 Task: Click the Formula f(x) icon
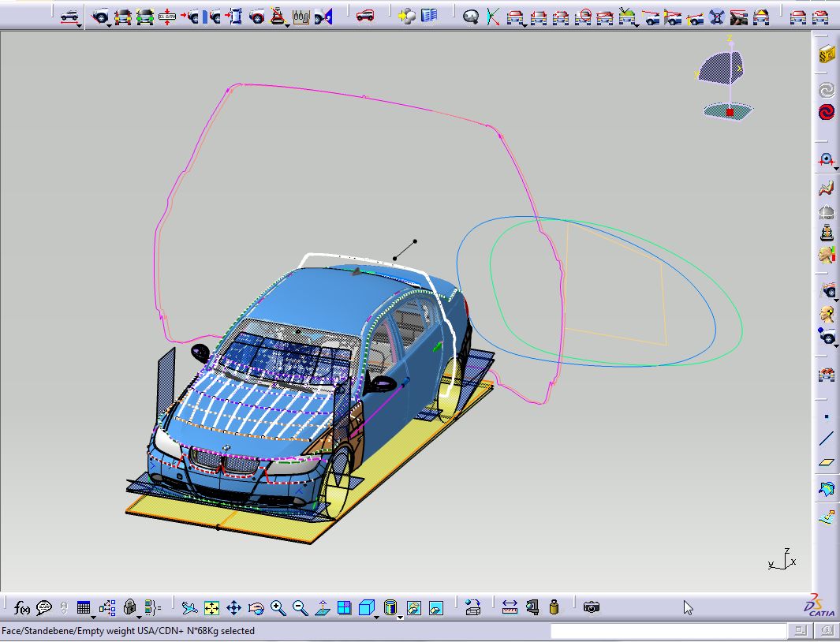pyautogui.click(x=22, y=607)
